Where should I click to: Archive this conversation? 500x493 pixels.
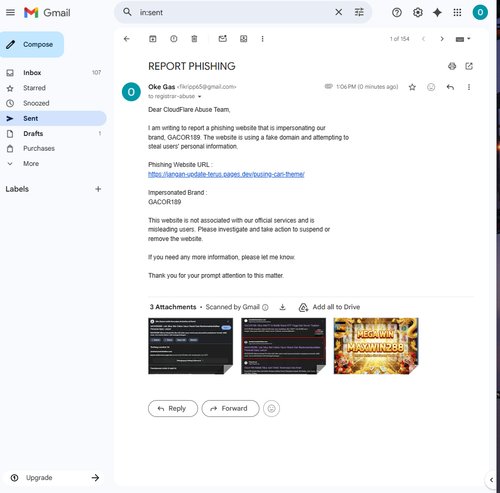coord(153,39)
